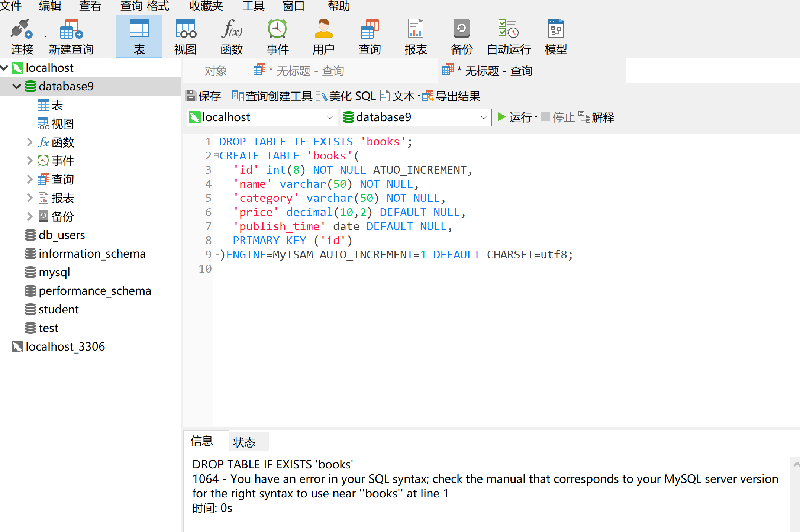Switch to the first 无标题 - 查询 tab
Viewport: 800px width, 532px height.
pos(343,71)
